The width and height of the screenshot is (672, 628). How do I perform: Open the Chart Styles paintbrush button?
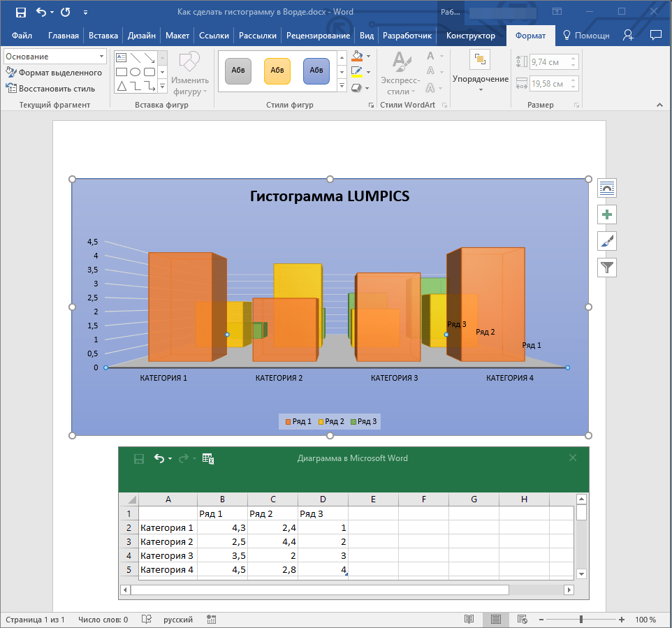pos(607,241)
